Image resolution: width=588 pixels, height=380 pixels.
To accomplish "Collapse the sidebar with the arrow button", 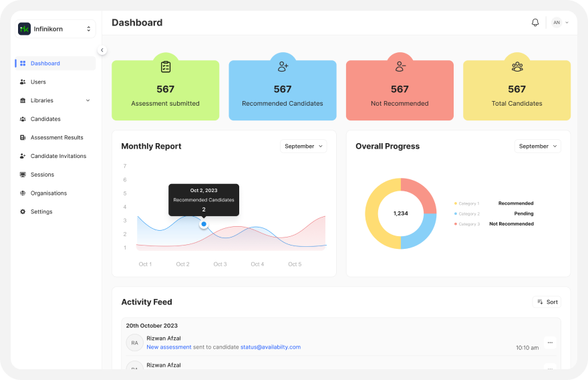I will 102,50.
